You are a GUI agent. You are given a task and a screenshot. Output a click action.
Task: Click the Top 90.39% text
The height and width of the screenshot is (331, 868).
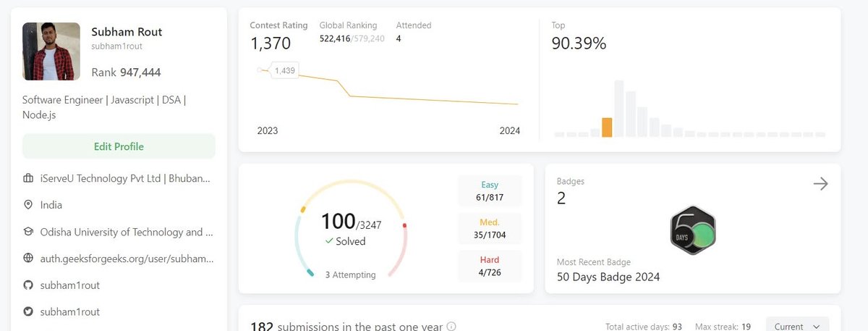(x=579, y=43)
